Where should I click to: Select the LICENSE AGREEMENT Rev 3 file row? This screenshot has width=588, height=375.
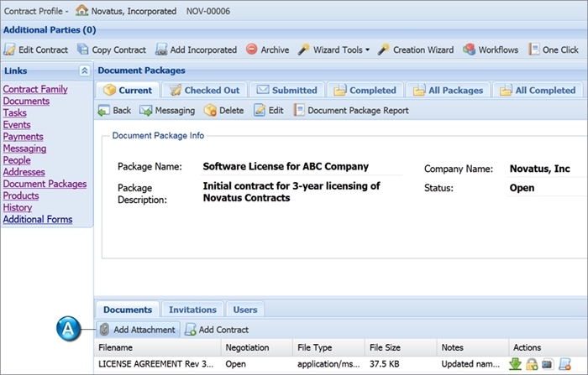pos(341,364)
